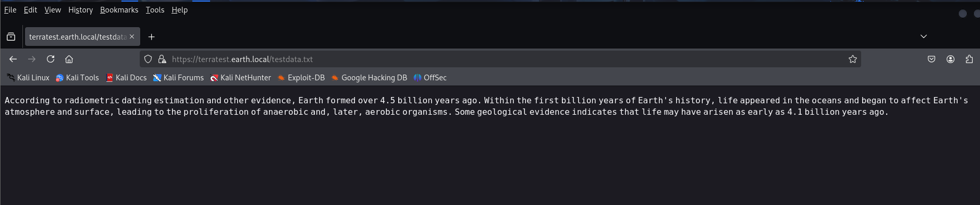The image size is (980, 205).
Task: Open the tracking protection shield icon
Action: (x=148, y=59)
